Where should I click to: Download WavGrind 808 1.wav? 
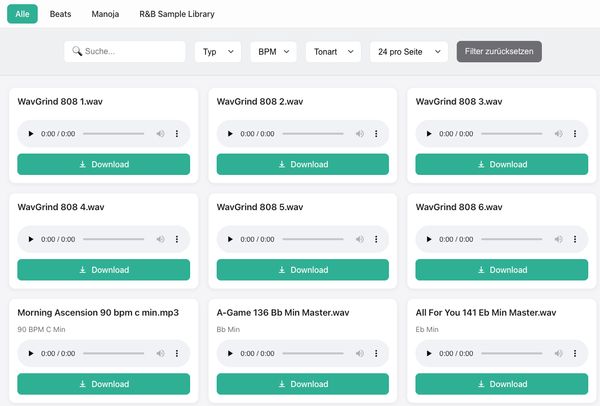point(104,164)
